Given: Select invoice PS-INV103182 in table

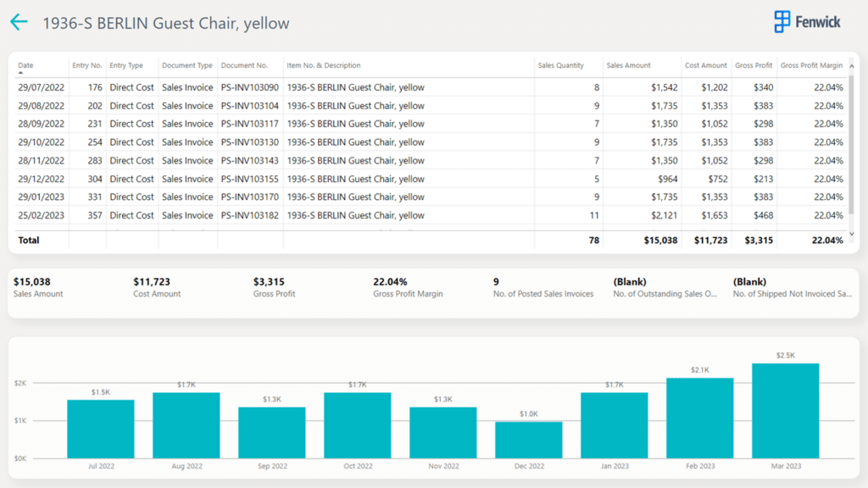Looking at the screenshot, I should (249, 215).
